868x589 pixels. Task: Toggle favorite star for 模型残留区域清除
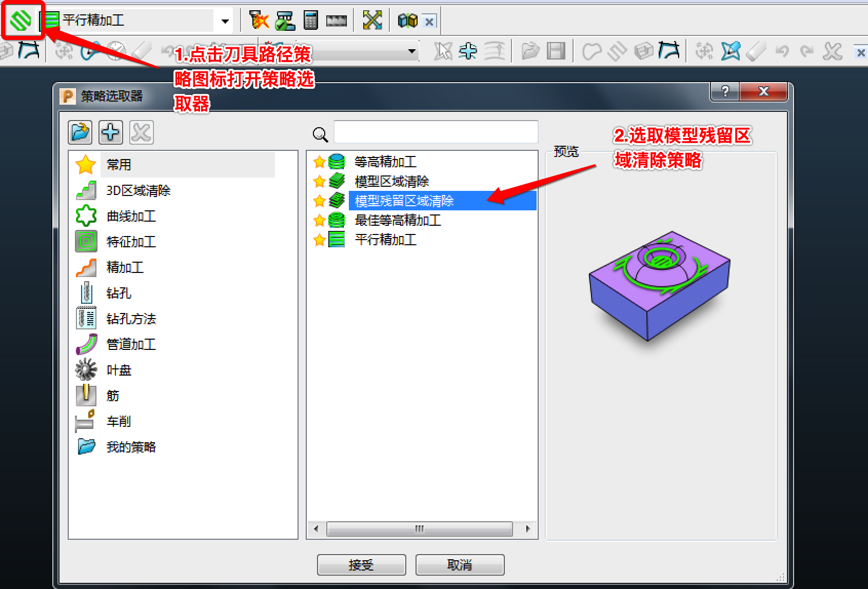click(x=319, y=201)
